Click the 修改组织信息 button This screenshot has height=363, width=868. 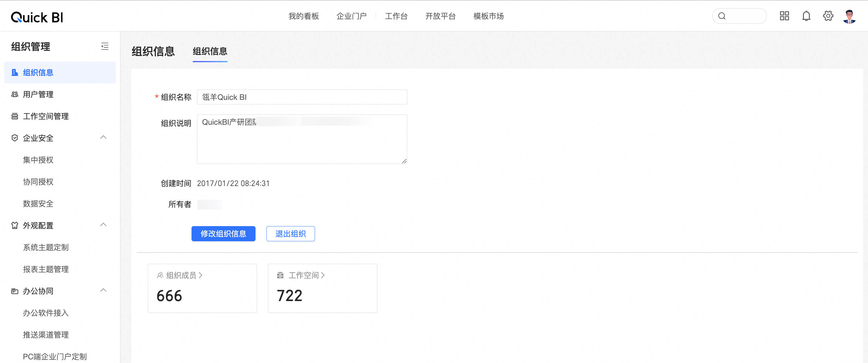coord(223,234)
